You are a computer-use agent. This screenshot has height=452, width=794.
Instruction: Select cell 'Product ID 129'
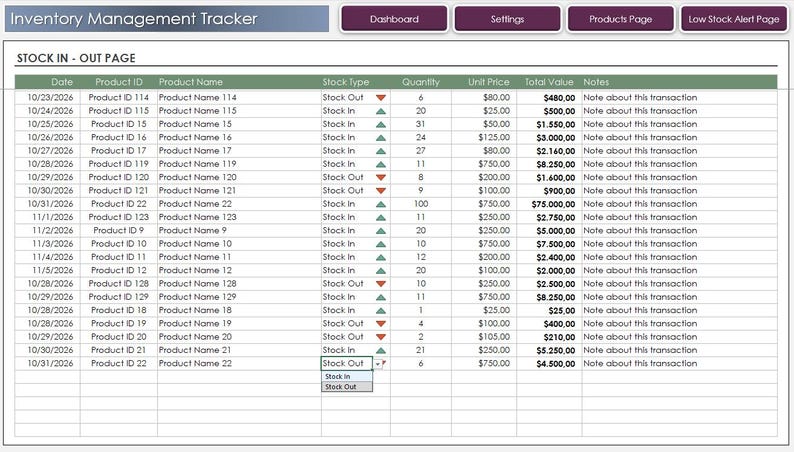click(x=118, y=297)
